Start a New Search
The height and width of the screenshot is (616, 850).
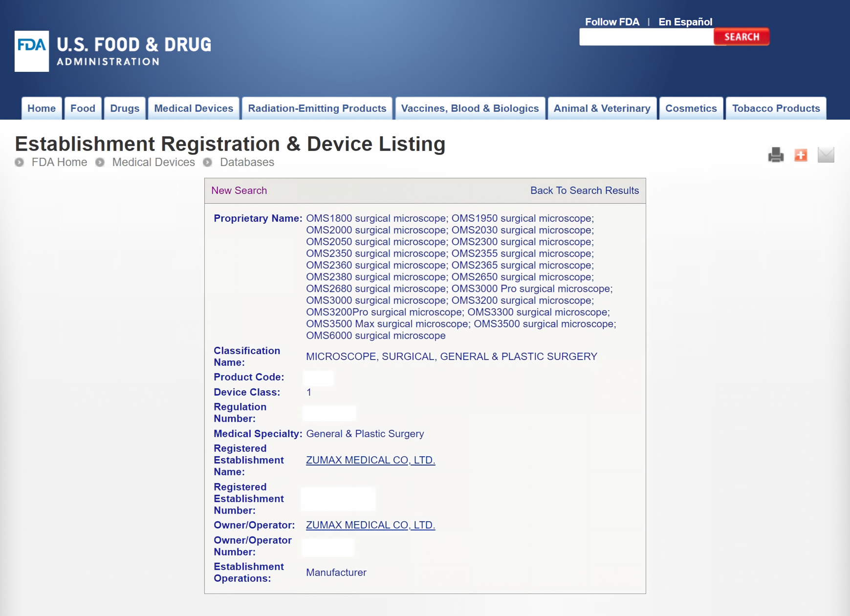coord(239,191)
